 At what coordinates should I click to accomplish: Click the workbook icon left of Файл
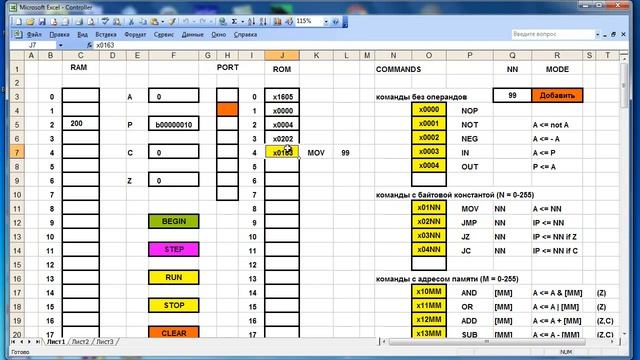(x=18, y=34)
